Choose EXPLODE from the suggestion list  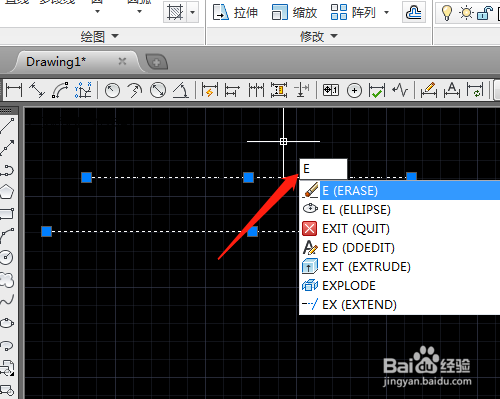click(x=400, y=286)
